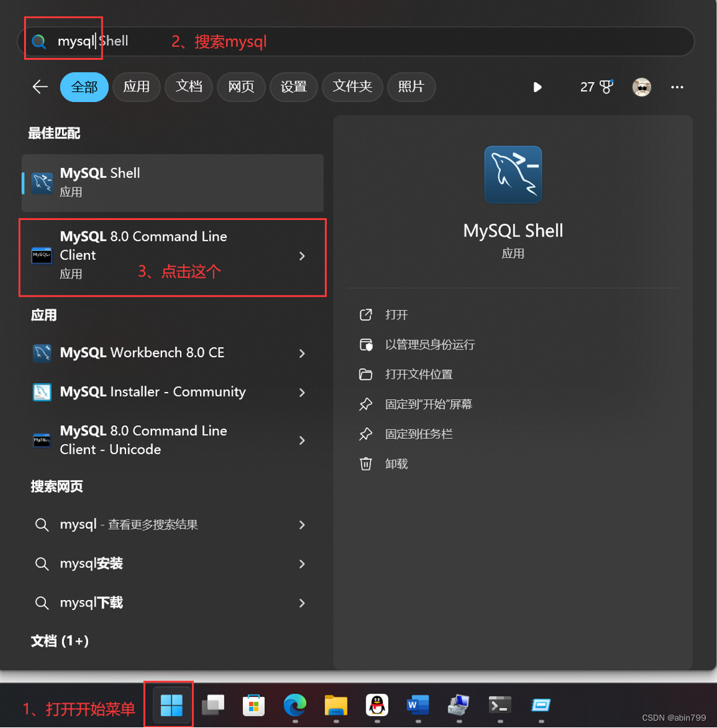
Task: Open the 27 rewards points badge
Action: point(597,87)
